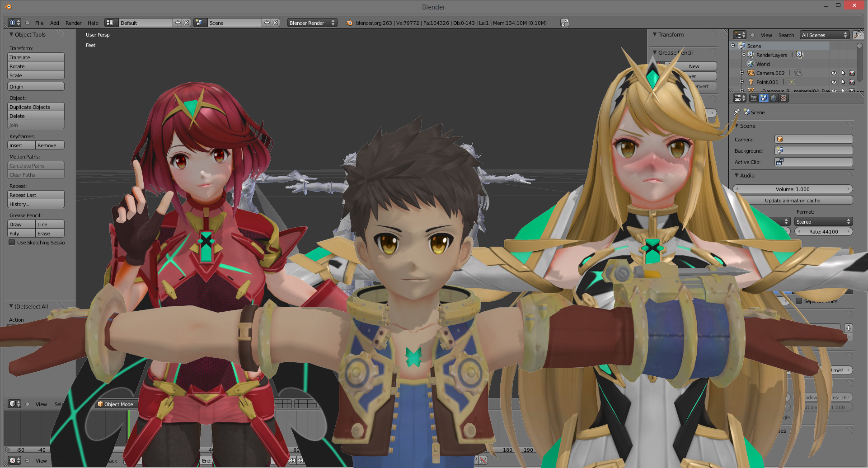This screenshot has height=468, width=868.
Task: Select the Texture properties tab icon
Action: pyautogui.click(x=784, y=98)
